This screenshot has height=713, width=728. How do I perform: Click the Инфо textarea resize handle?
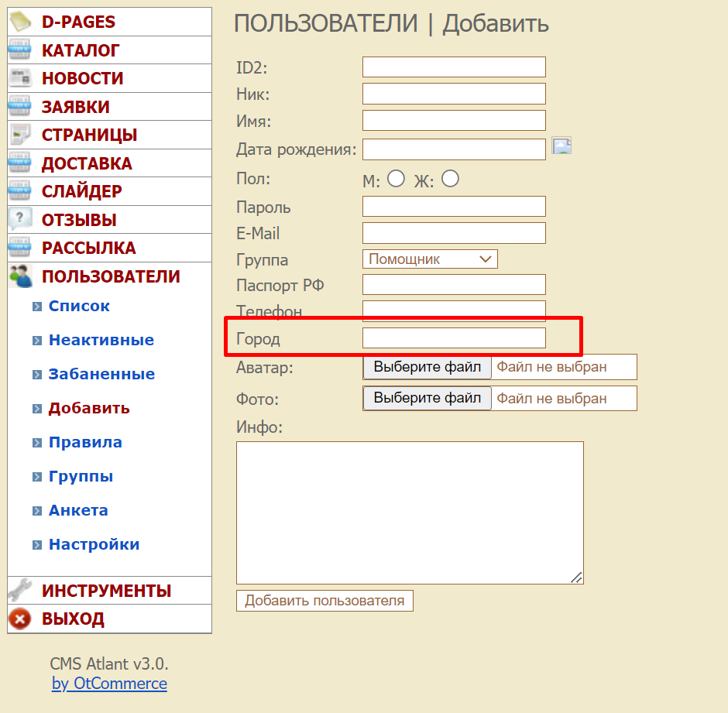coord(577,578)
